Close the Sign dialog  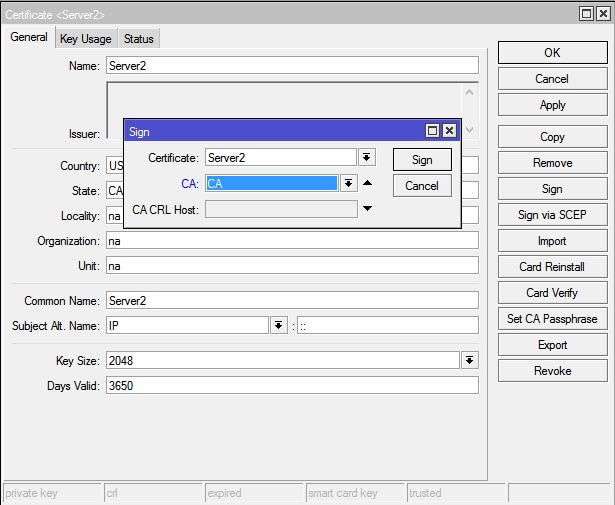pos(449,131)
